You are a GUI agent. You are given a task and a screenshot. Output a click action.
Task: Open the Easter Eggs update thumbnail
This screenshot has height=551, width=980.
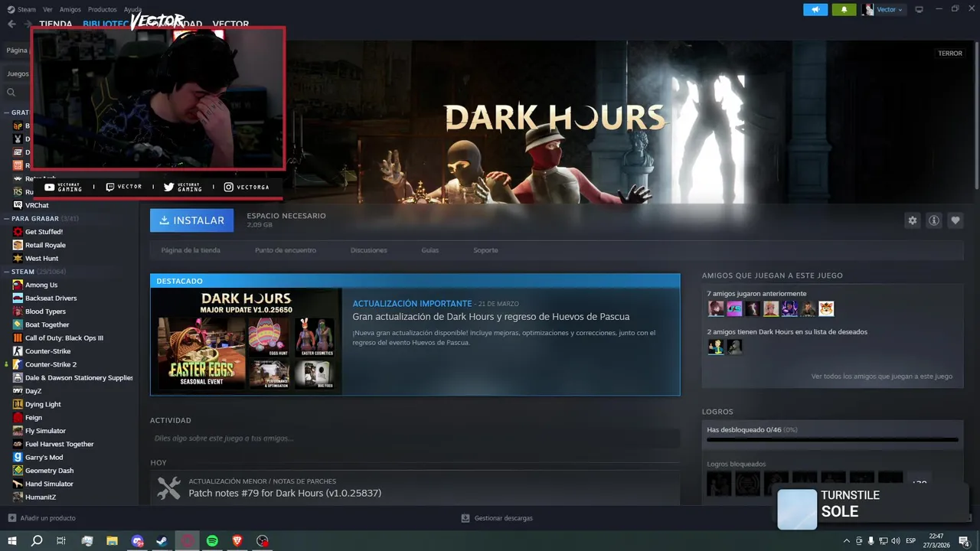[x=247, y=341]
